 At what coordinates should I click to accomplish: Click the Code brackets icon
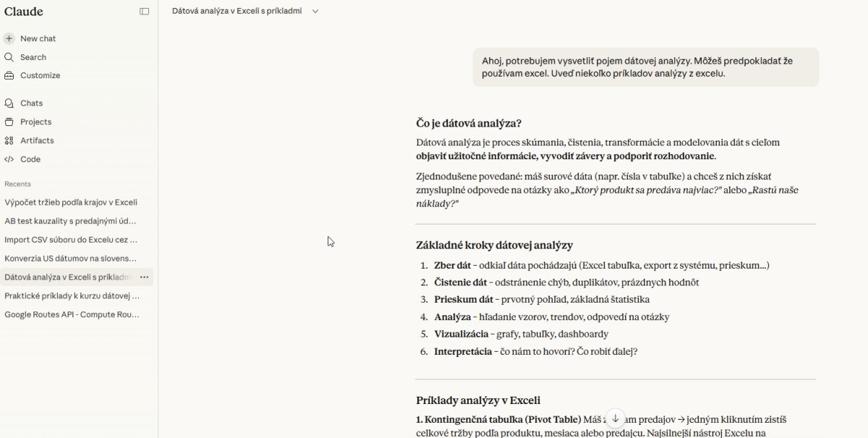(x=9, y=159)
